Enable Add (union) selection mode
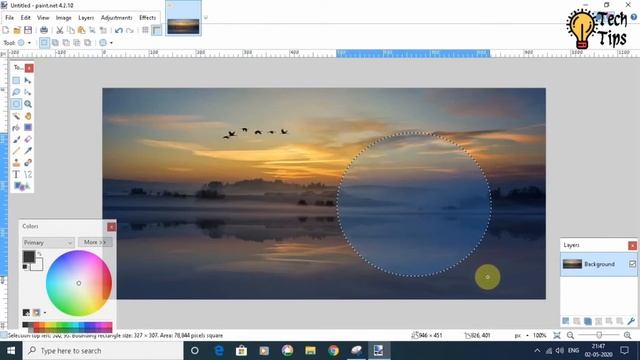The image size is (640, 360). tap(55, 42)
